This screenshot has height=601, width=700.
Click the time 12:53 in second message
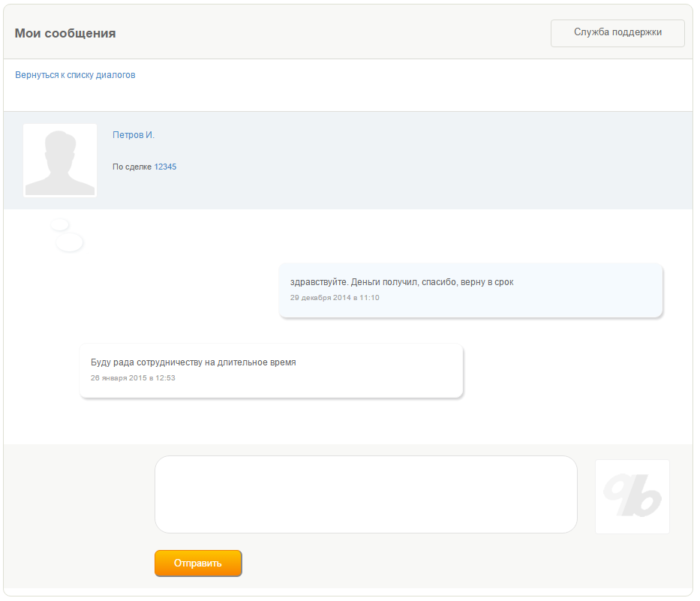(164, 378)
